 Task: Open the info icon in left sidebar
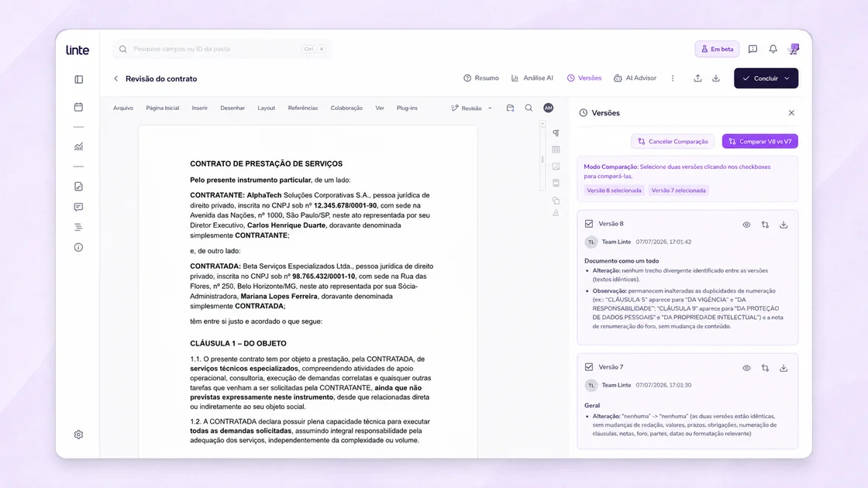click(x=78, y=247)
